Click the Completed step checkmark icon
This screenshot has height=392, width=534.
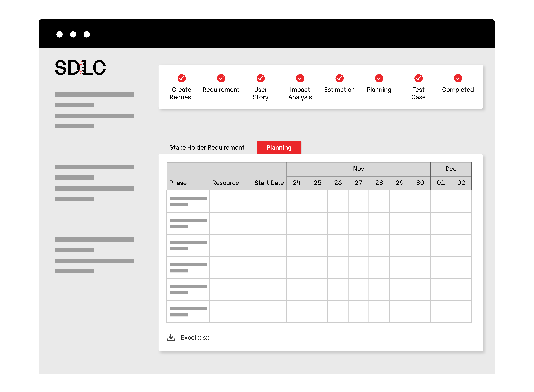tap(458, 78)
